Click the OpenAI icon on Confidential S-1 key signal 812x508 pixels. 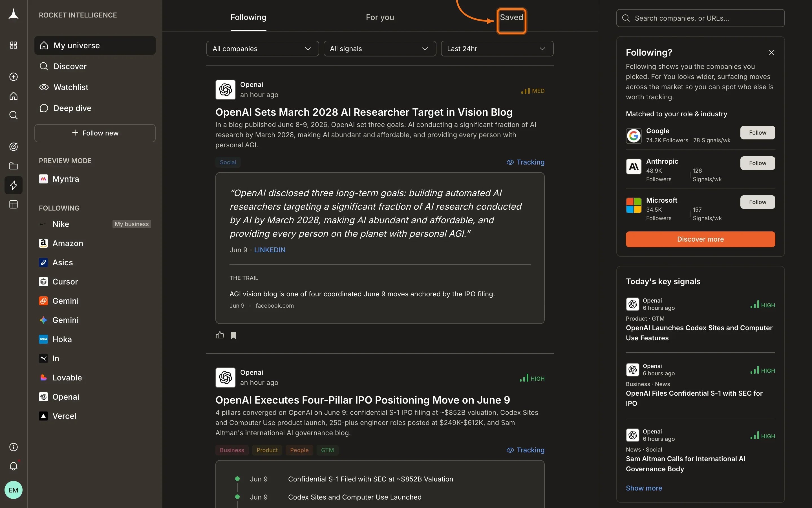click(632, 370)
